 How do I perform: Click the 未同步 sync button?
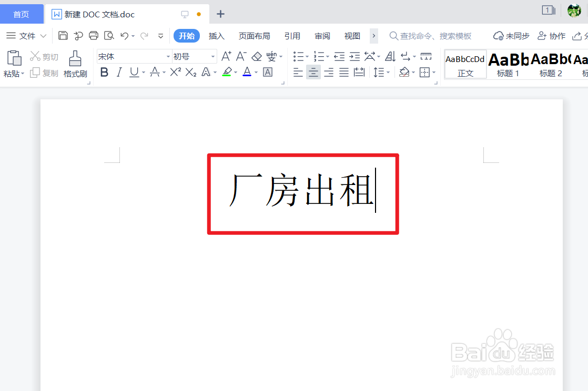(x=511, y=36)
